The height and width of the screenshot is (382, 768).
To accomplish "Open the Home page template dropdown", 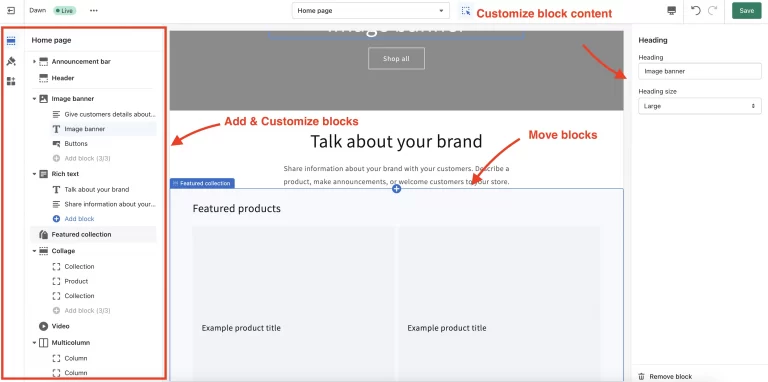I will click(371, 11).
